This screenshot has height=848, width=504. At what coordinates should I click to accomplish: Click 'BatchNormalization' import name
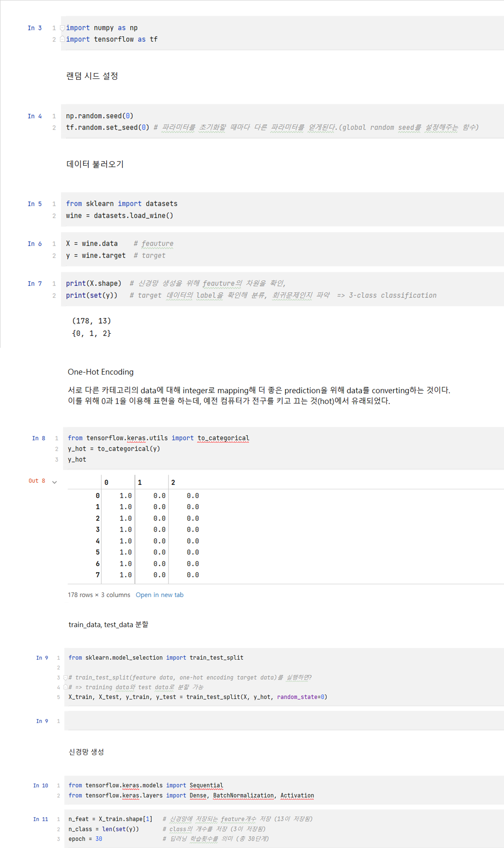click(243, 796)
